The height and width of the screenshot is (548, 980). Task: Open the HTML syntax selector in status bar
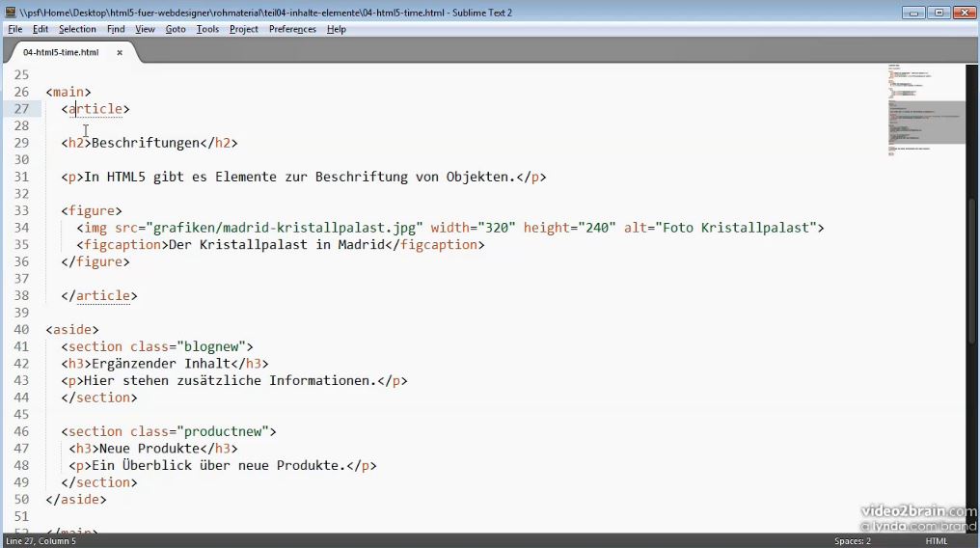[937, 541]
